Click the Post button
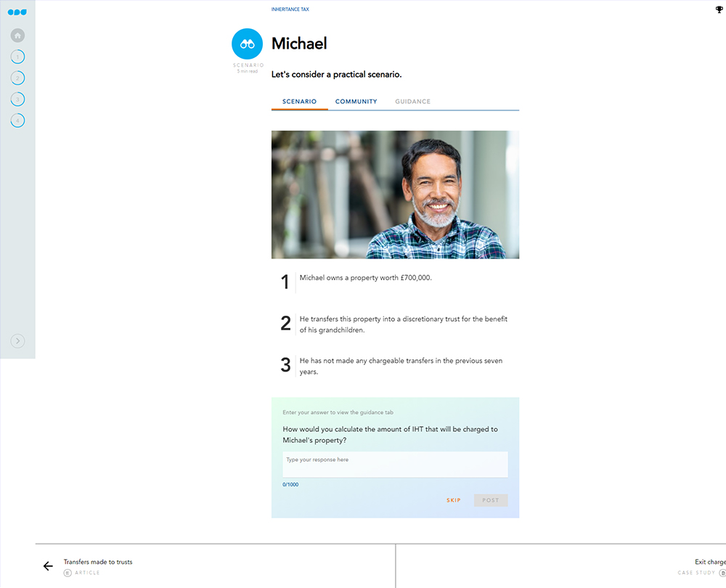Viewport: 726px width, 588px height. pos(491,500)
